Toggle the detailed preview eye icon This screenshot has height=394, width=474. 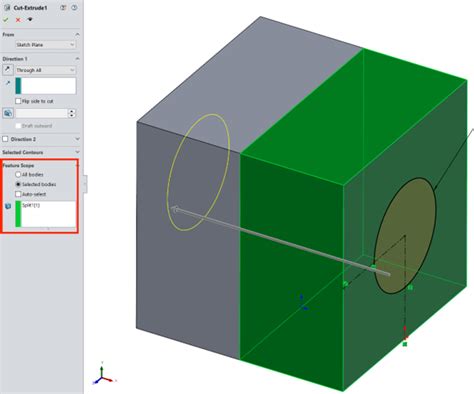pos(30,20)
